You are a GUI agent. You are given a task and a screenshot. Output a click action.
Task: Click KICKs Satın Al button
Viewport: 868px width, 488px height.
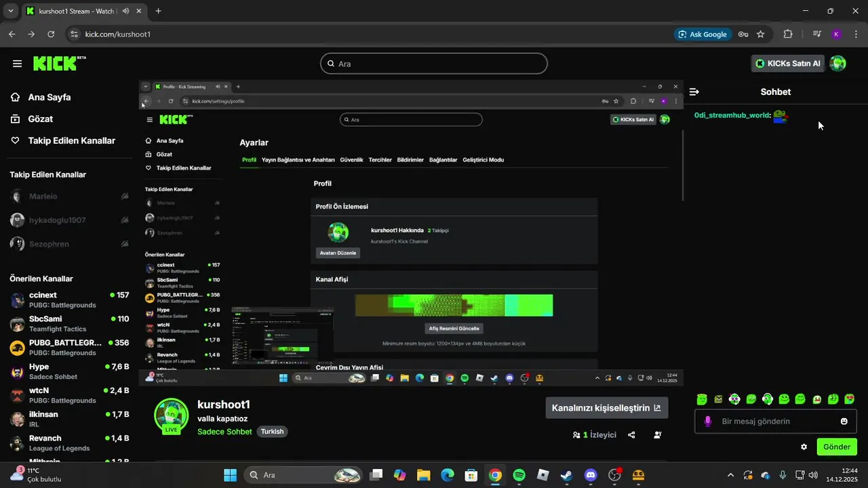pyautogui.click(x=788, y=64)
